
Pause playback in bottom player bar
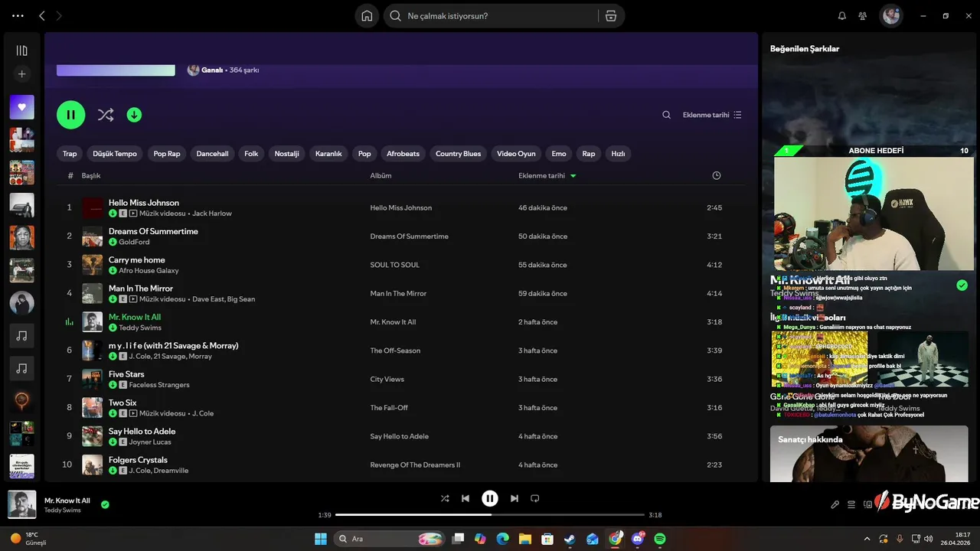click(490, 499)
